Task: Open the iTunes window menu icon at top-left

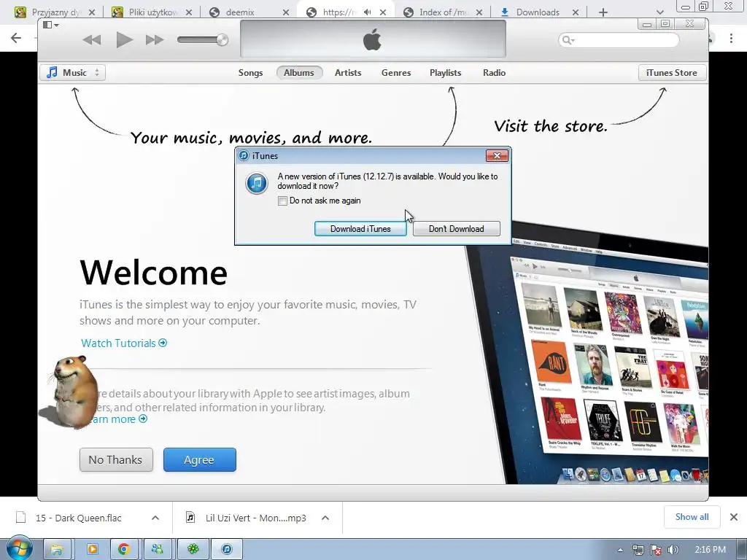Action: click(50, 25)
